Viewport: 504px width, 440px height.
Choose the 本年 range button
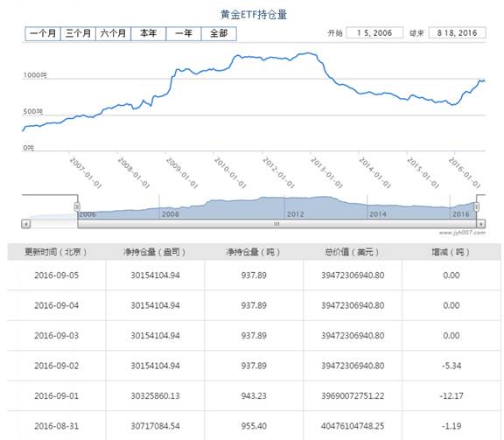(149, 34)
